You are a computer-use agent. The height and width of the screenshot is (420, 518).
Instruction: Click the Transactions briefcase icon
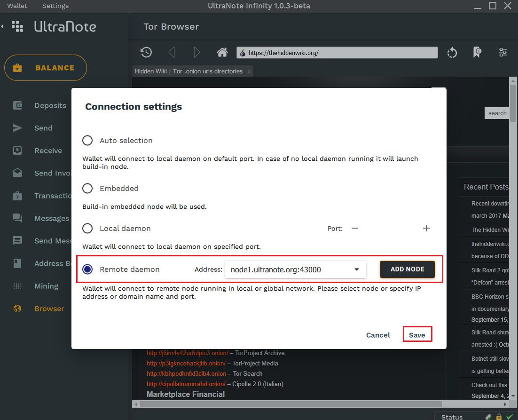coord(17,196)
